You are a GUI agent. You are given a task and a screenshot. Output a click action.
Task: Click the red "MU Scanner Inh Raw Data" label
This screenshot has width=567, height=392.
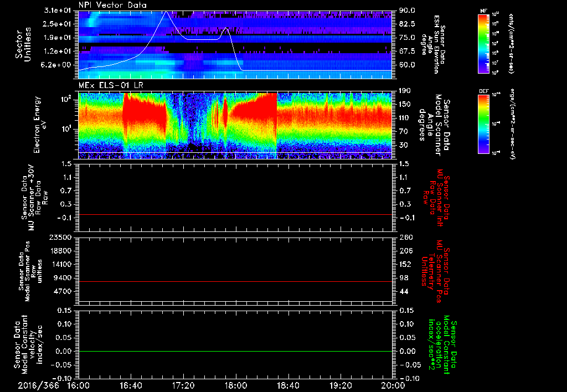pos(436,198)
